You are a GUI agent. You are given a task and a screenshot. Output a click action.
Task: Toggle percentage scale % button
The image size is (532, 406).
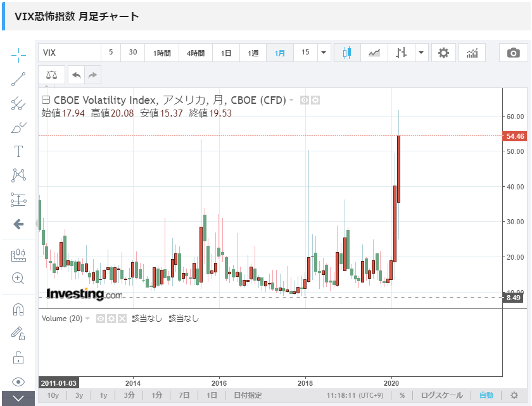pyautogui.click(x=402, y=395)
